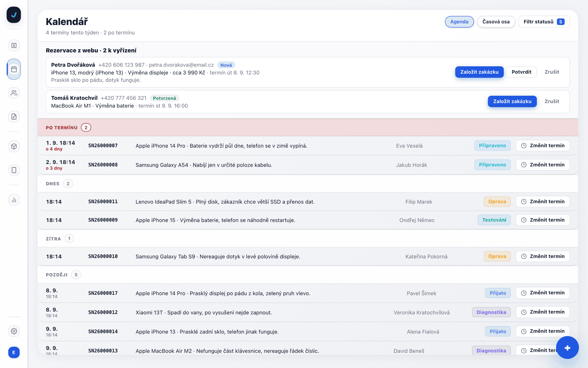Click the Po termínu section header
The width and height of the screenshot is (588, 368).
[x=308, y=127]
